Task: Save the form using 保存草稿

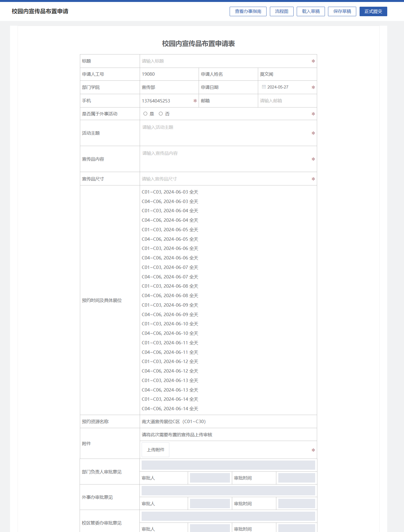Action: coord(342,11)
